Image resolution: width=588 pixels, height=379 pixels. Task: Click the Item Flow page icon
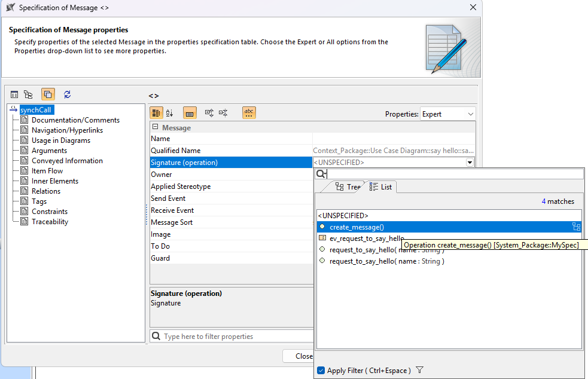coord(25,170)
